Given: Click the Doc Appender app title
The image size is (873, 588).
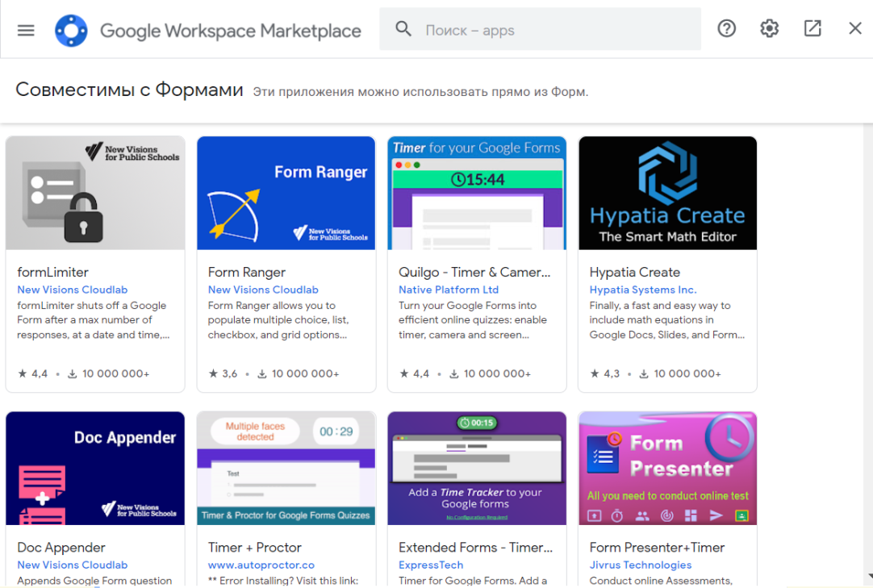Looking at the screenshot, I should click(x=61, y=548).
